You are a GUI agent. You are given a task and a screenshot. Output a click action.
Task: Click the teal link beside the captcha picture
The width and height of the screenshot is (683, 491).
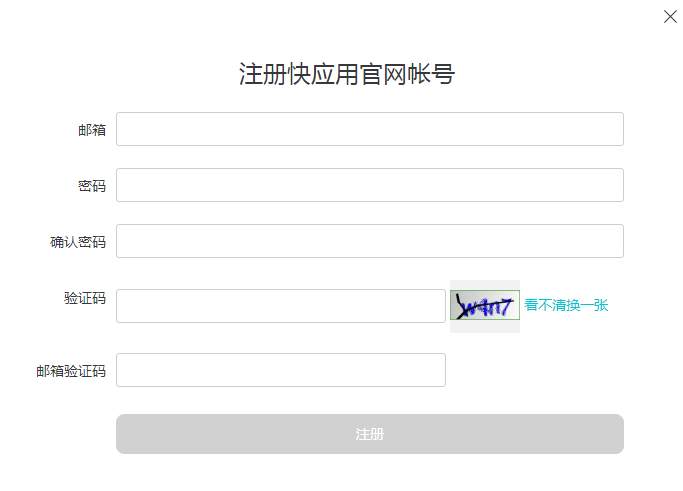pos(566,305)
